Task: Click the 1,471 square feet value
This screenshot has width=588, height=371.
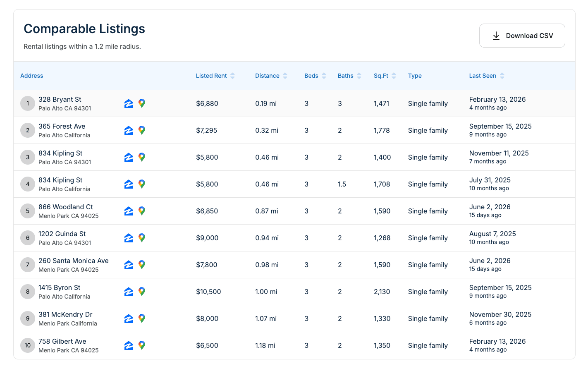Action: click(382, 103)
